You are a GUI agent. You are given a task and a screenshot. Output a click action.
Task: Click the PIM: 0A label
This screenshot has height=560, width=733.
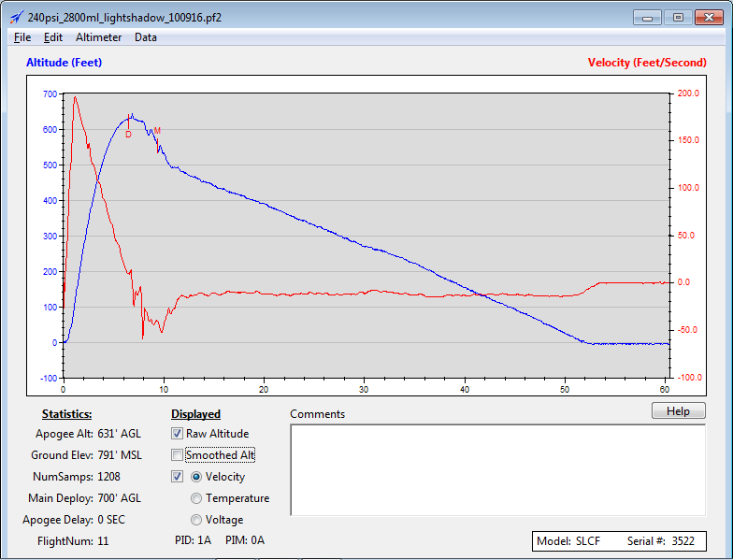point(245,540)
